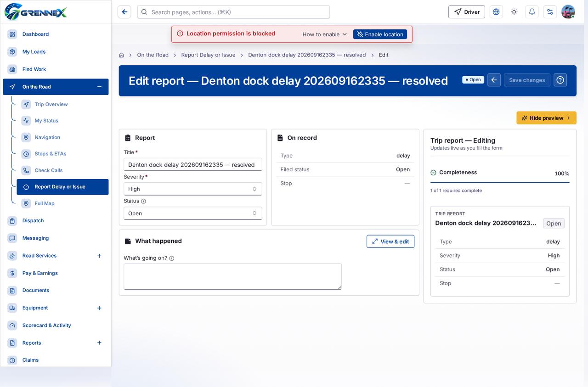Expand the How to enable dropdown
This screenshot has height=387, width=588.
(325, 34)
